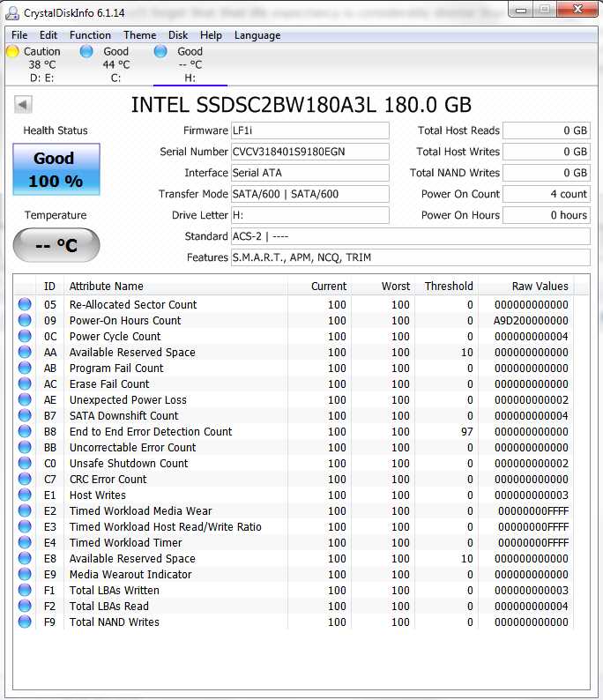This screenshot has height=700, width=603.
Task: Open the Function menu
Action: [90, 35]
